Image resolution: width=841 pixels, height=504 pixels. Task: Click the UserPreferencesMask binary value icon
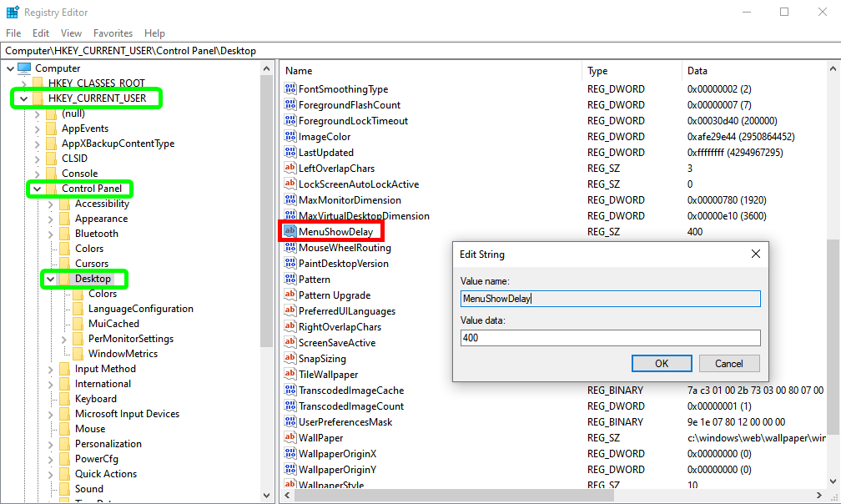point(290,422)
